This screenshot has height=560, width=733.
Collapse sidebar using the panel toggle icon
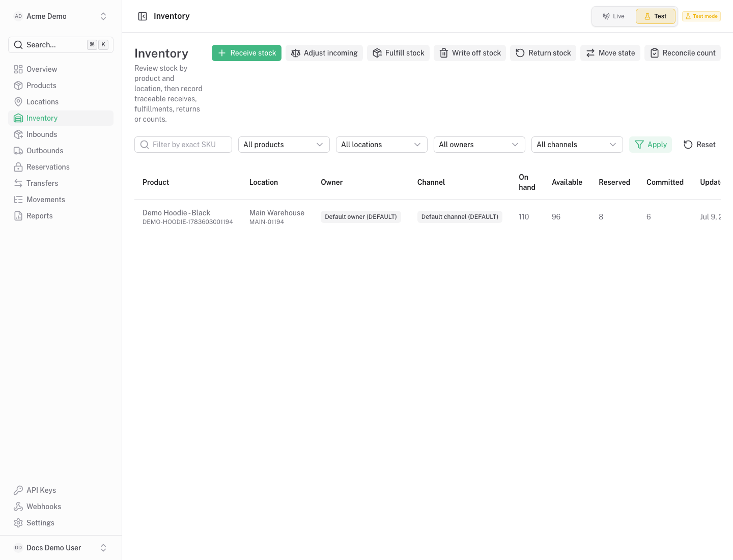143,16
